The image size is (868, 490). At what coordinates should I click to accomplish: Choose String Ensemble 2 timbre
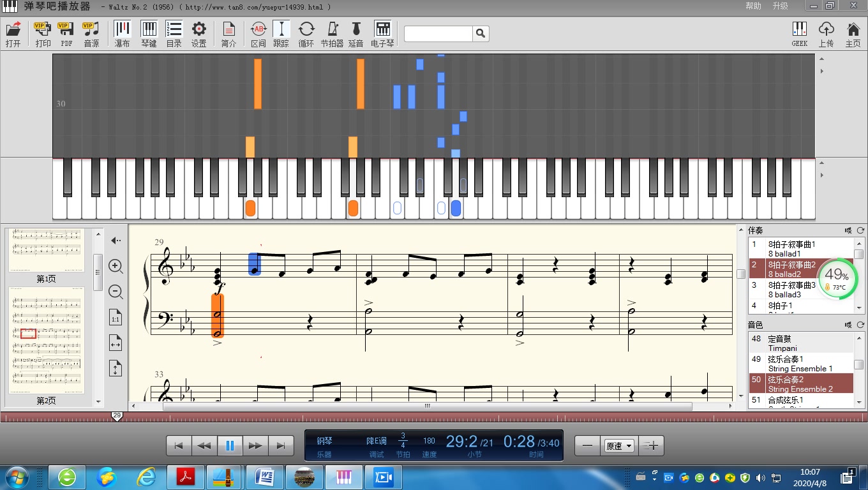[801, 384]
